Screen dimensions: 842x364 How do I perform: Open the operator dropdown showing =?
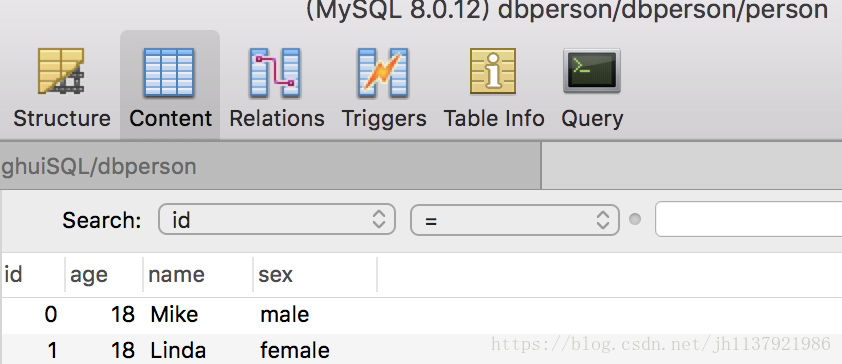[x=515, y=219]
